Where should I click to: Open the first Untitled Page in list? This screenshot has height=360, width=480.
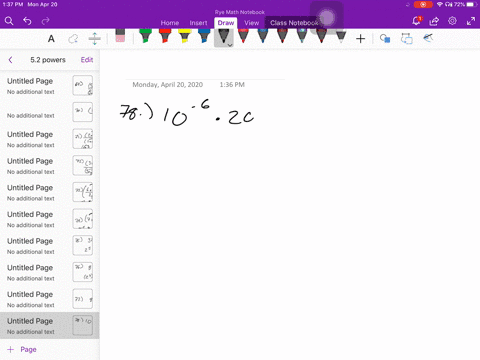50,86
